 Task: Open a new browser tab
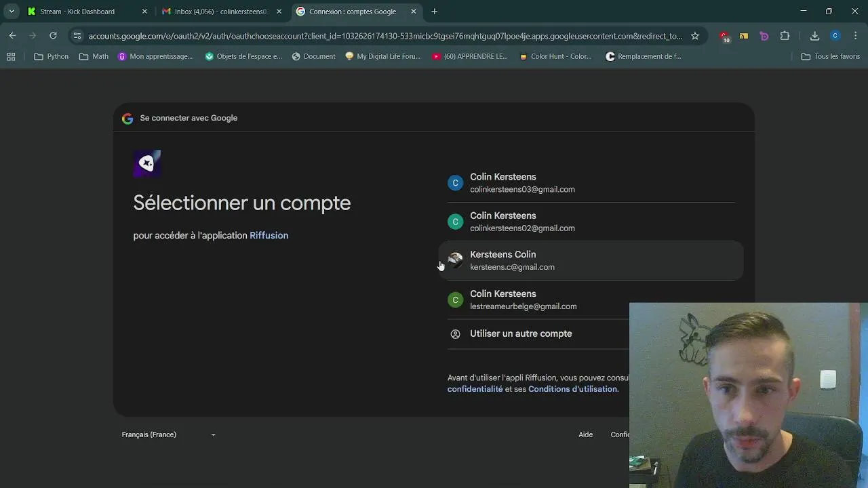[434, 12]
